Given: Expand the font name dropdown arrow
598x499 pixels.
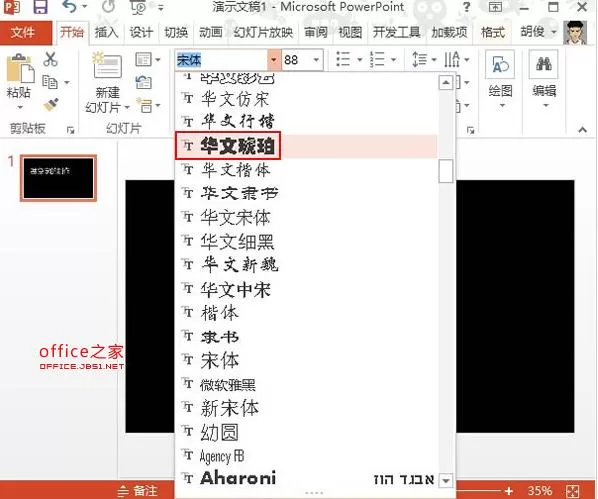Looking at the screenshot, I should coord(273,60).
